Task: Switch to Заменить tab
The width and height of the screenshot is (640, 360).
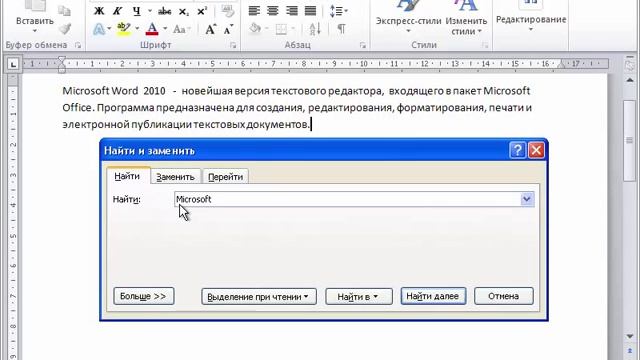Action: [176, 177]
